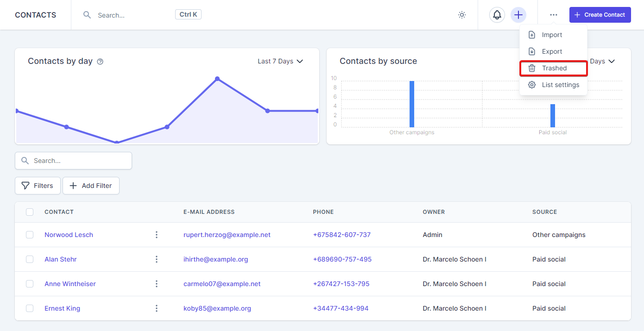Click the three-dots more actions icon
The width and height of the screenshot is (644, 331).
554,15
